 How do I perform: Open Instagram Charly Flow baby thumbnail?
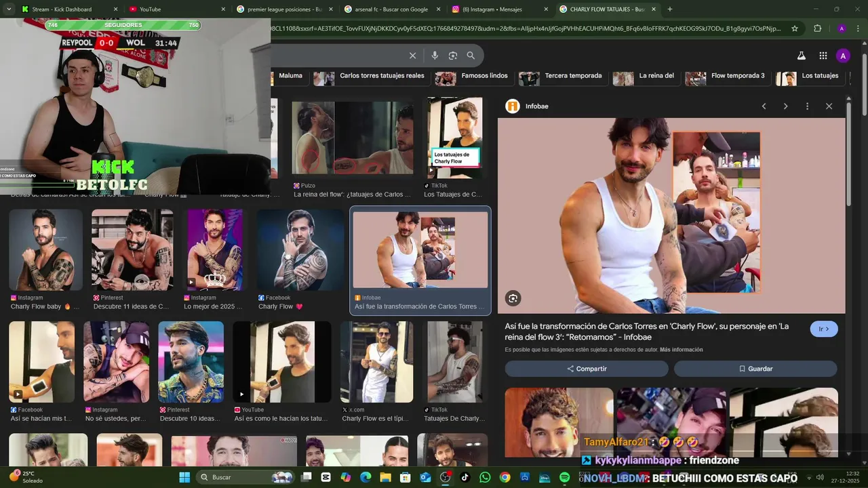pos(45,250)
